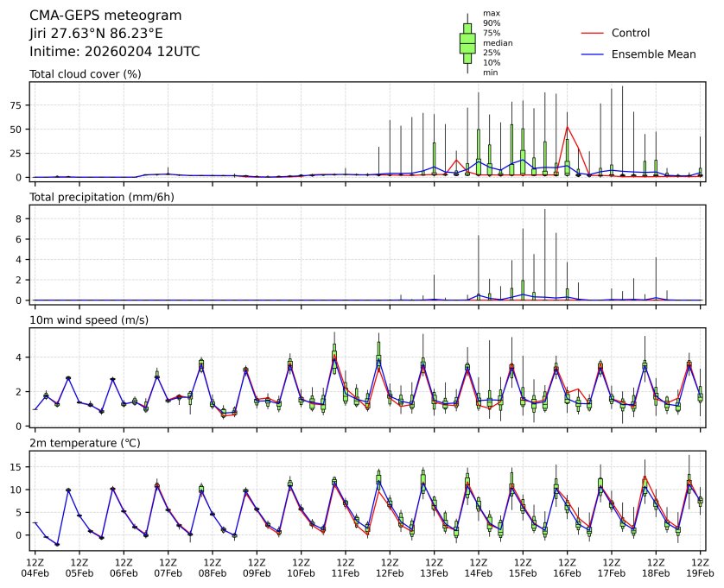Select the Total precipitation (mm/6h) panel title
This screenshot has height=588, width=724.
coord(103,198)
